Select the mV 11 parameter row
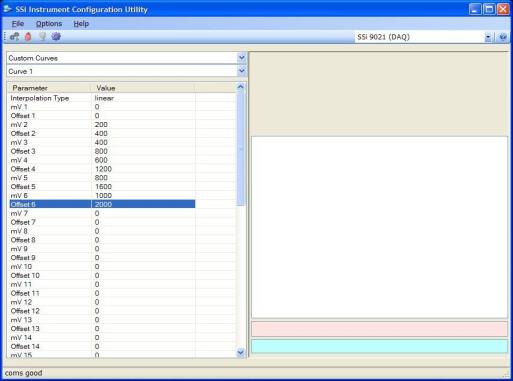 (102, 284)
